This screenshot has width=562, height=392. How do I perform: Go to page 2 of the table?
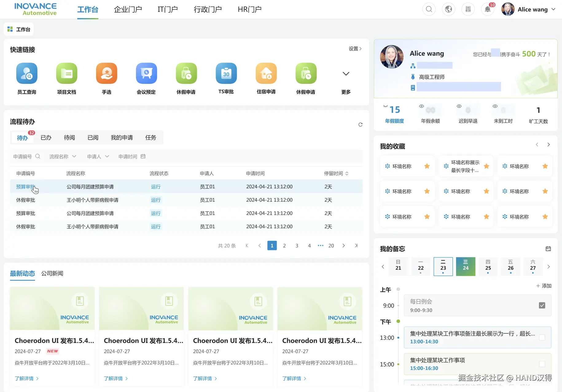tap(284, 245)
